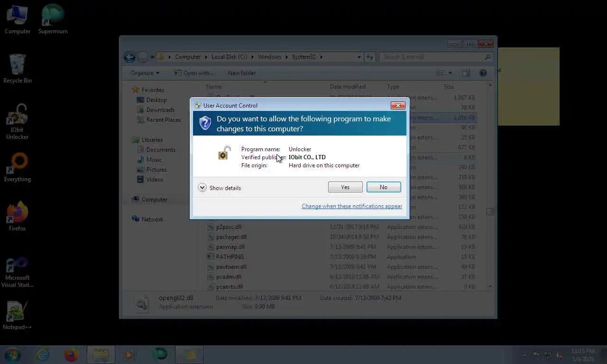Refresh the System32 folder view

(370, 57)
